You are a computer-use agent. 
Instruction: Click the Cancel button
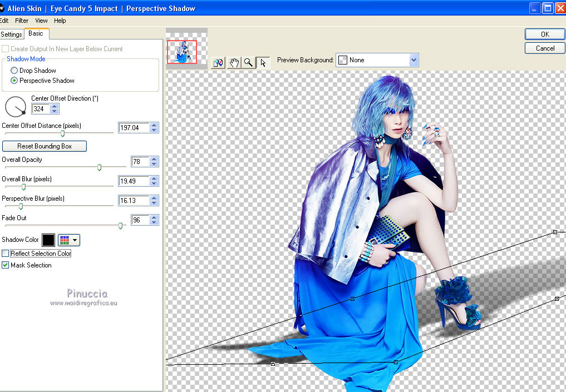tap(545, 48)
